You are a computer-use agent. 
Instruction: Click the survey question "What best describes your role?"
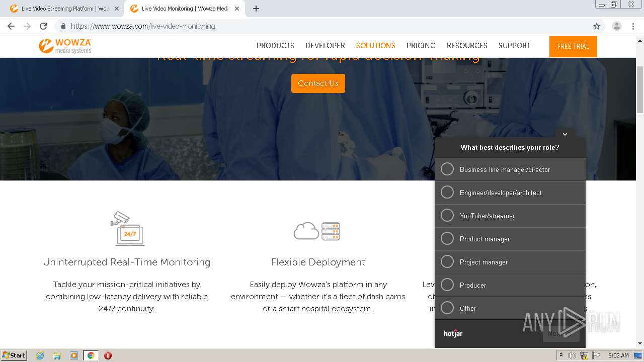pyautogui.click(x=510, y=147)
